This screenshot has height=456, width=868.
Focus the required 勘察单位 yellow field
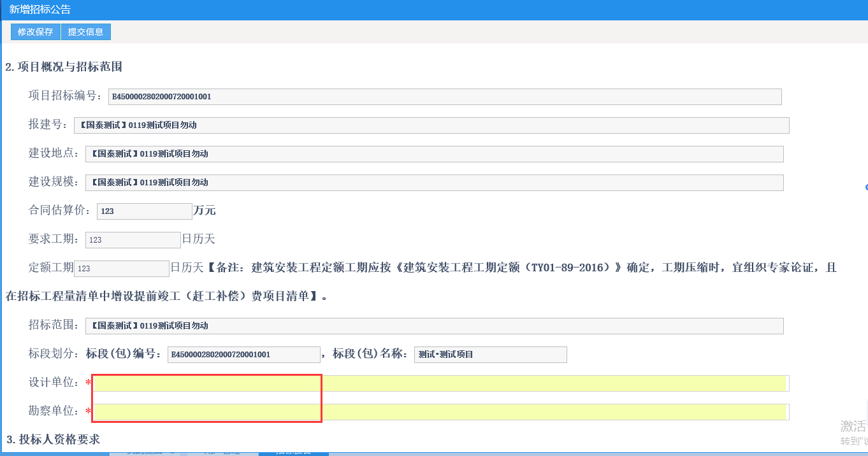(x=440, y=412)
